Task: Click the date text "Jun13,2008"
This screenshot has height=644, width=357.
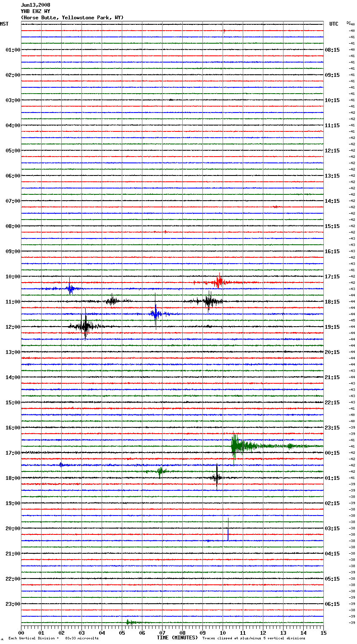Action: 36,5
